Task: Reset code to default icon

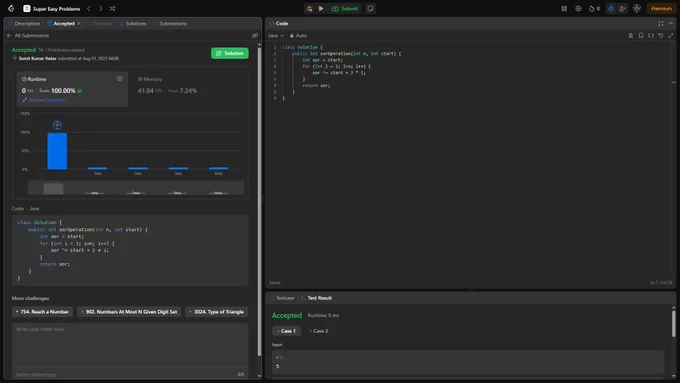Action: (660, 36)
